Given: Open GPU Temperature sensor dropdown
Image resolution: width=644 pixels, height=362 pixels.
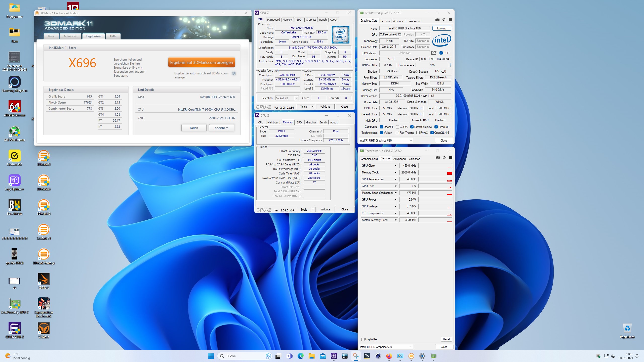Looking at the screenshot, I should (x=395, y=179).
